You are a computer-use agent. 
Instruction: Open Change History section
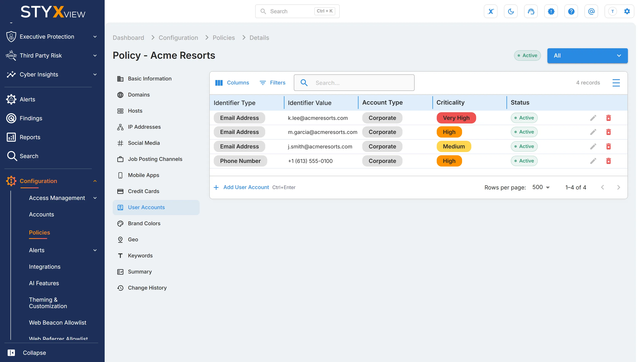(x=156, y=288)
